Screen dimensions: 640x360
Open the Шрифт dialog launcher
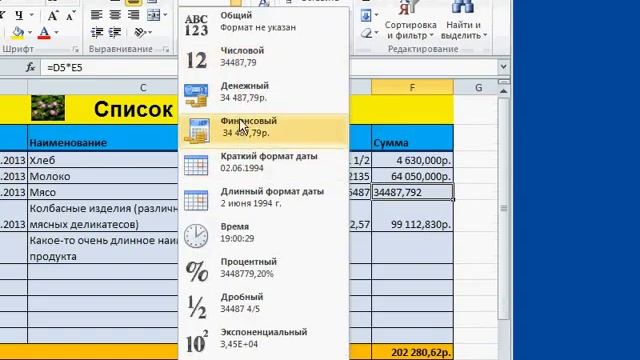pyautogui.click(x=76, y=49)
